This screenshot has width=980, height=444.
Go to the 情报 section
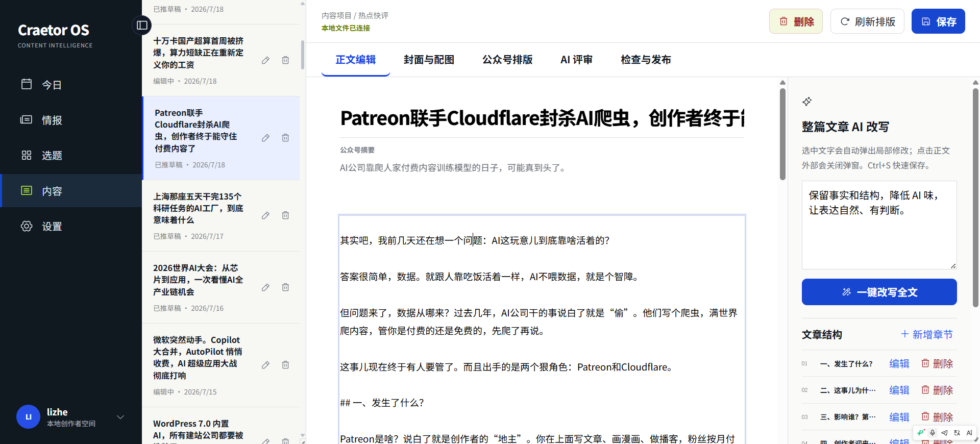click(71, 120)
